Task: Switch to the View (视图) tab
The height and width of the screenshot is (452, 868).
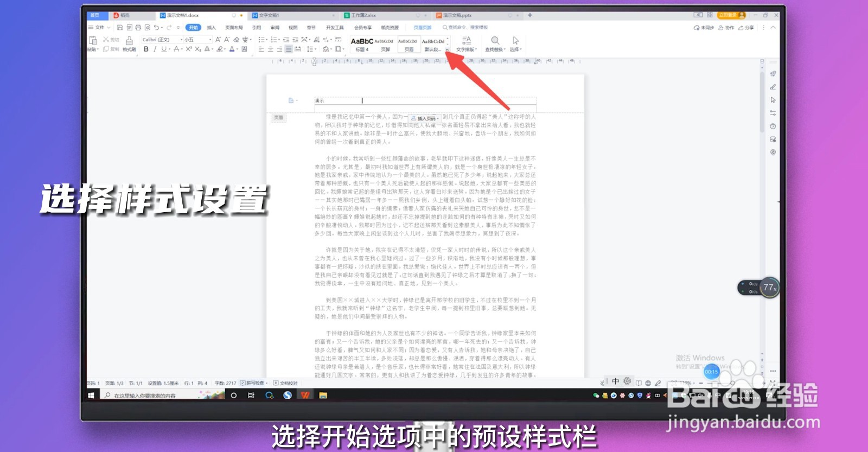Action: click(x=293, y=27)
